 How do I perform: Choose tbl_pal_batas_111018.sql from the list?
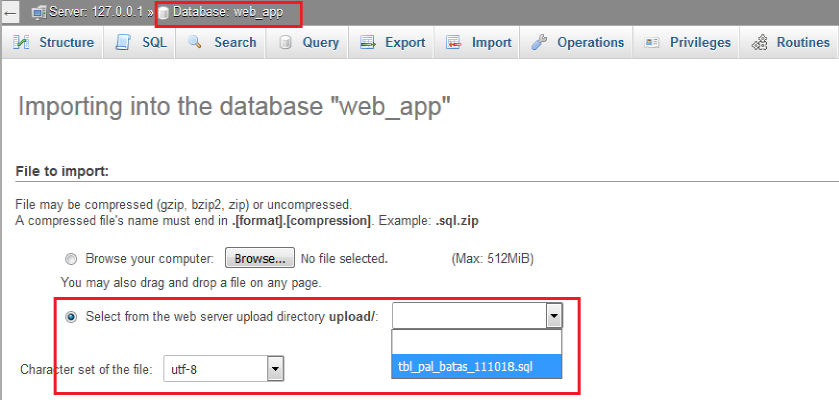coord(476,367)
